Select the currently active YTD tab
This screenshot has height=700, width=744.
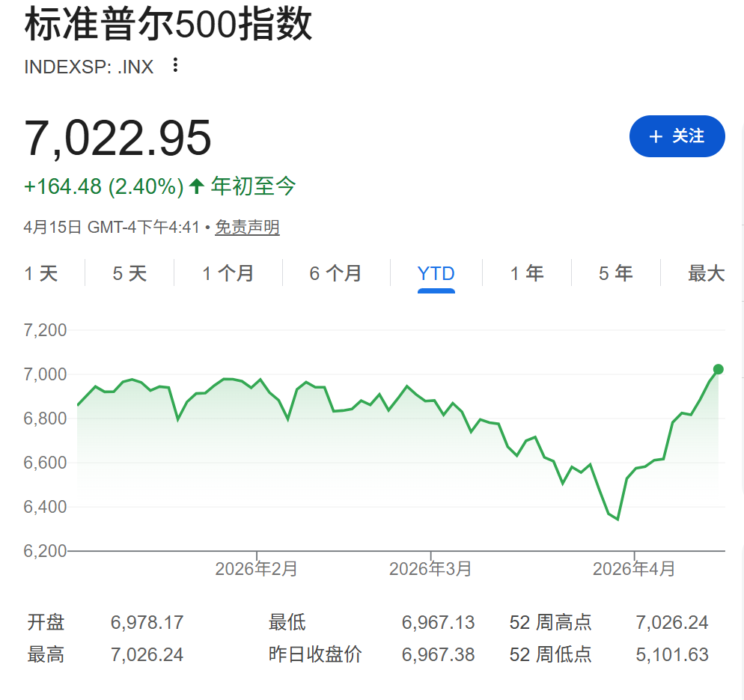tap(436, 273)
